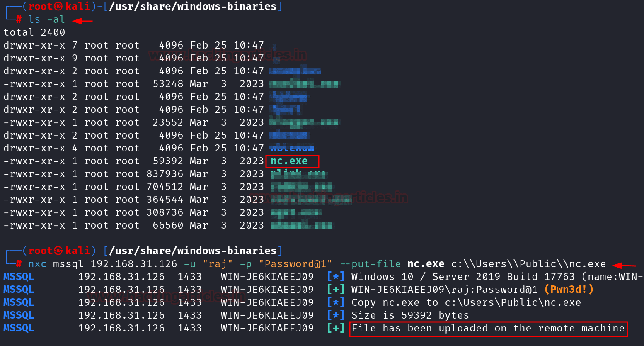The image size is (644, 346).
Task: Click the '-p' flag in nxc command
Action: [x=245, y=264]
